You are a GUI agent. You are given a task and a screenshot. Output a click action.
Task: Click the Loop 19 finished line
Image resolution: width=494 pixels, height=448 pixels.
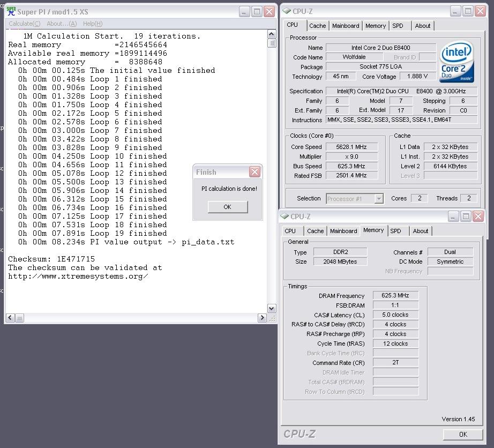click(93, 234)
